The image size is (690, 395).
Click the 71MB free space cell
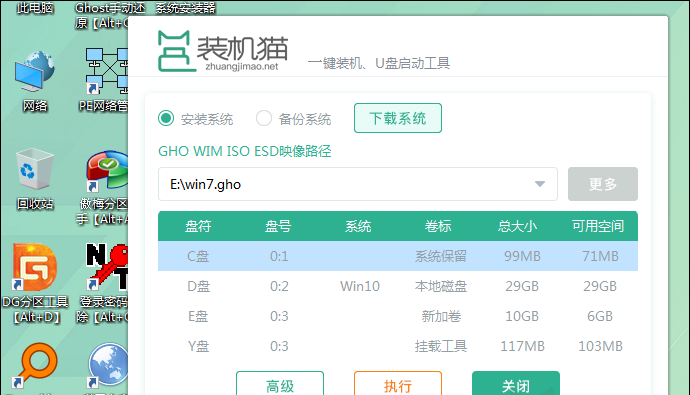pos(600,256)
